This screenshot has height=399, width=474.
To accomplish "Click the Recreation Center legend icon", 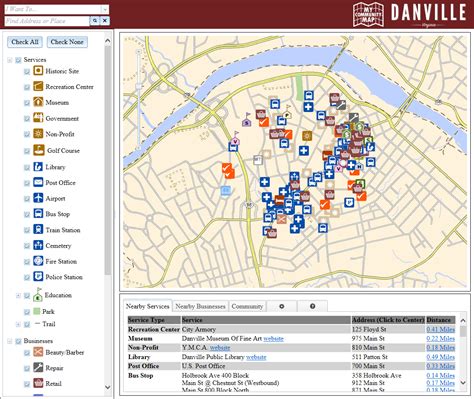I will (x=38, y=86).
